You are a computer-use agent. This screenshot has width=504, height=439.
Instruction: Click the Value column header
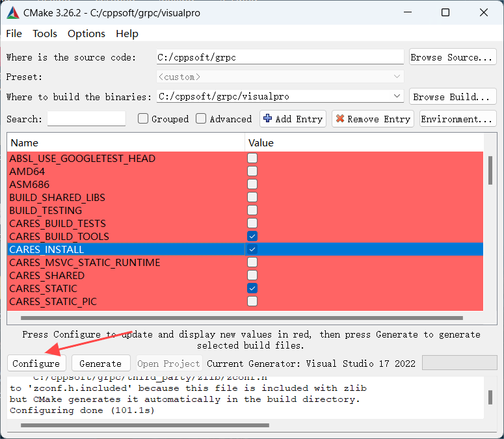coord(364,142)
